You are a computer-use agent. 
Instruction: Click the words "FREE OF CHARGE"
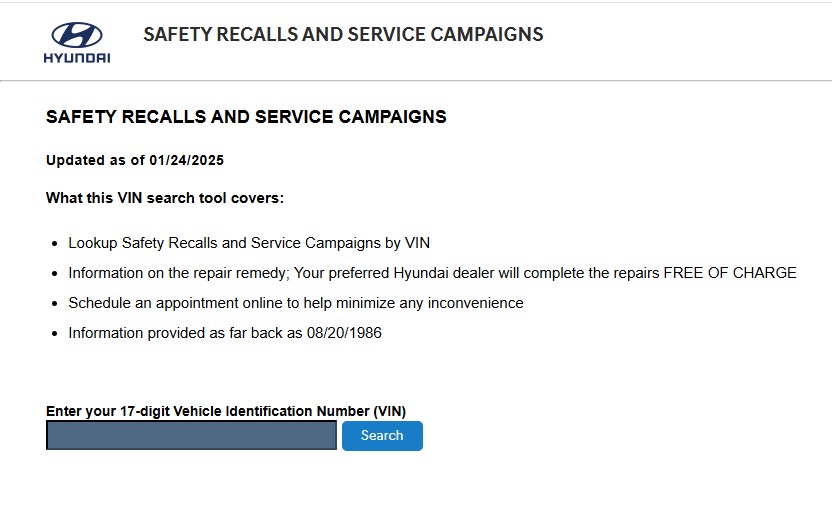(x=730, y=273)
